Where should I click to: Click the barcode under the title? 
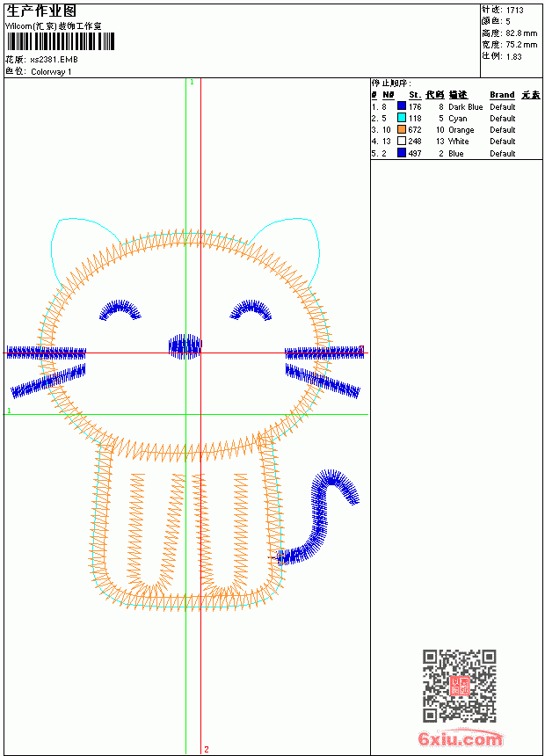pos(61,41)
